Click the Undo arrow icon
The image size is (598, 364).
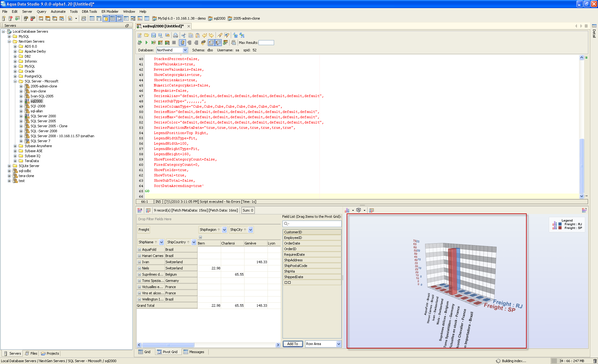205,35
